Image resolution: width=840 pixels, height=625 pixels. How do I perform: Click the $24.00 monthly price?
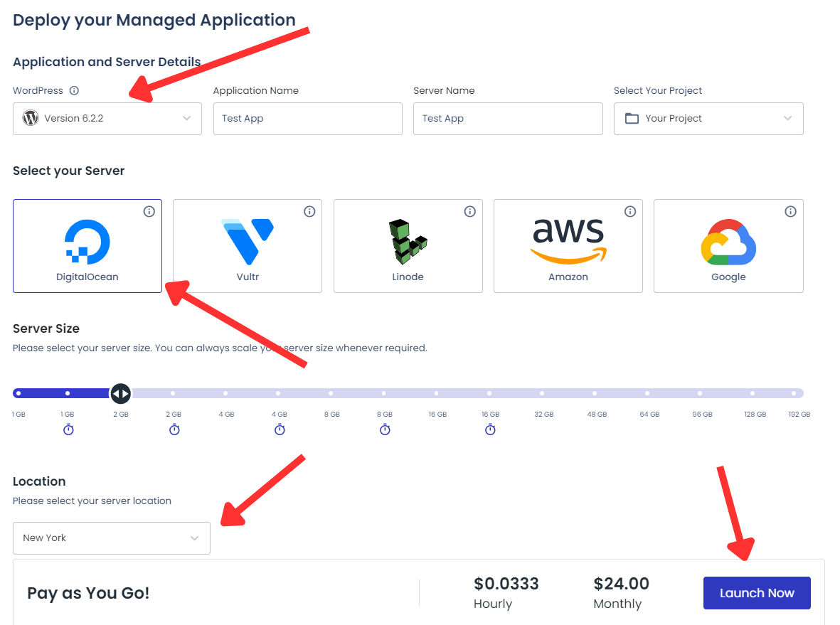click(622, 584)
